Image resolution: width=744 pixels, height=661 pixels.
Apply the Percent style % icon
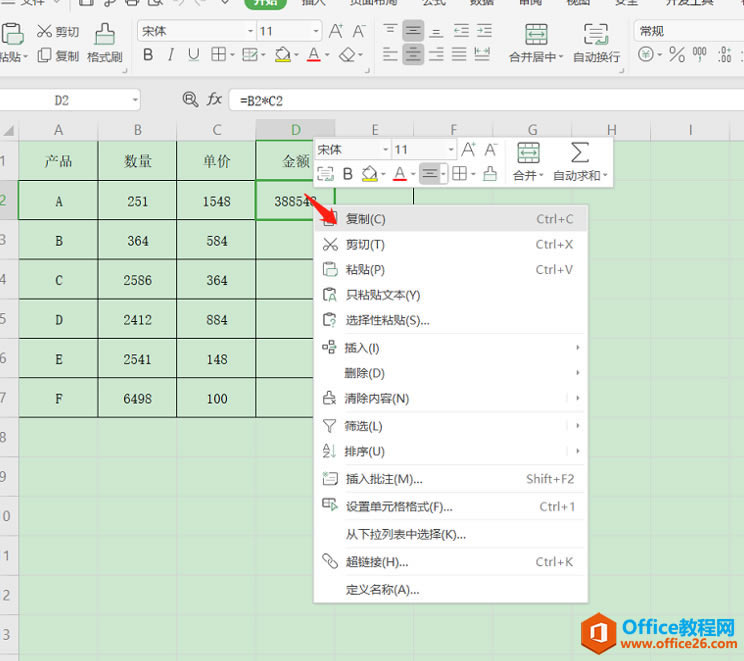point(677,54)
